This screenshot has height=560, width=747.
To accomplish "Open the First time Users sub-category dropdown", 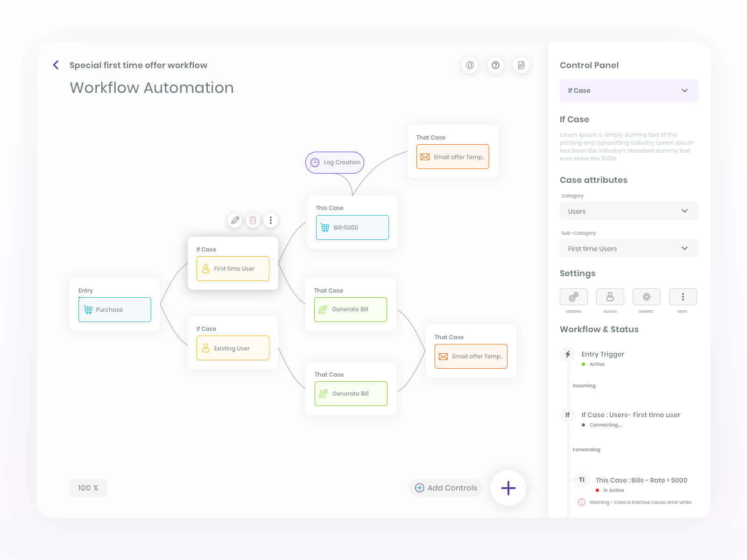I will point(629,248).
